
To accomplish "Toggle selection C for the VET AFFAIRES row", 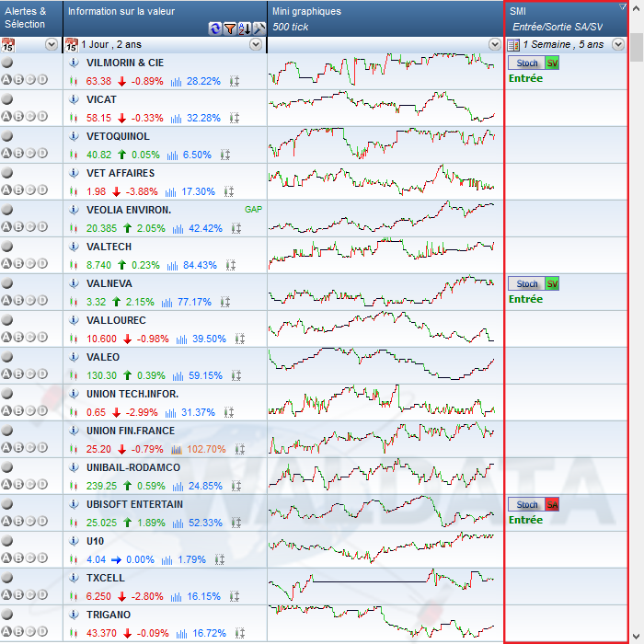I will [x=30, y=190].
